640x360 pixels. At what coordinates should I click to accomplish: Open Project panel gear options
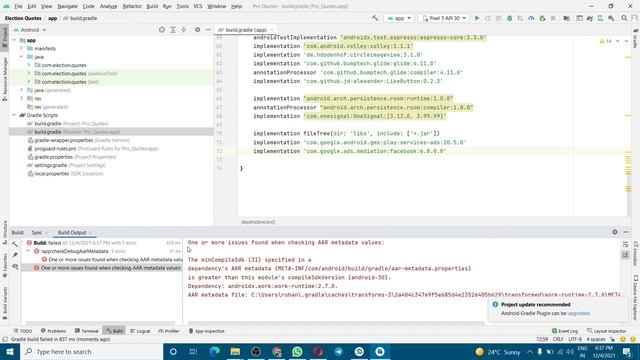coord(198,30)
